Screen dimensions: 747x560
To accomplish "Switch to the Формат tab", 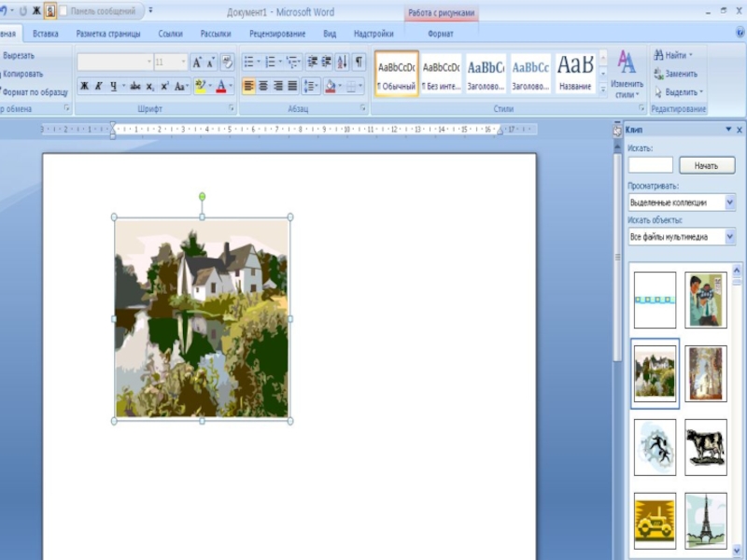I will tap(441, 34).
